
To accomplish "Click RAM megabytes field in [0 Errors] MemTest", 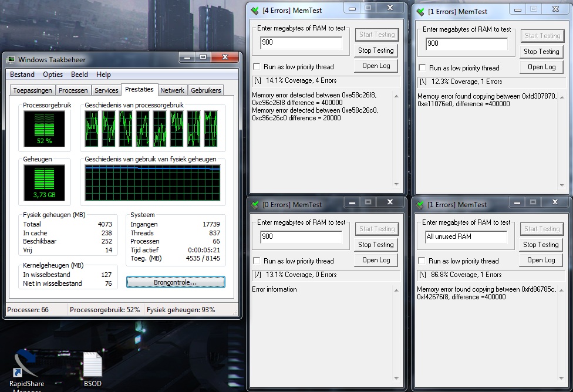I will (301, 236).
